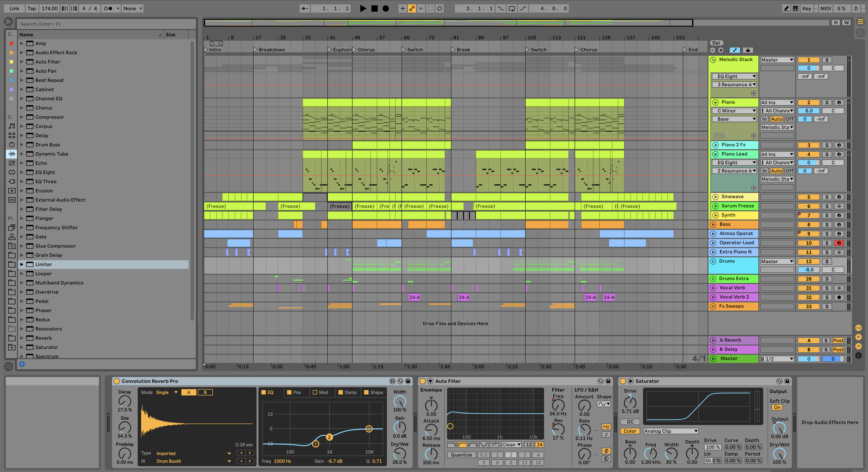Expand the Reverb folder in the browser
868x472 pixels.
tap(22, 338)
